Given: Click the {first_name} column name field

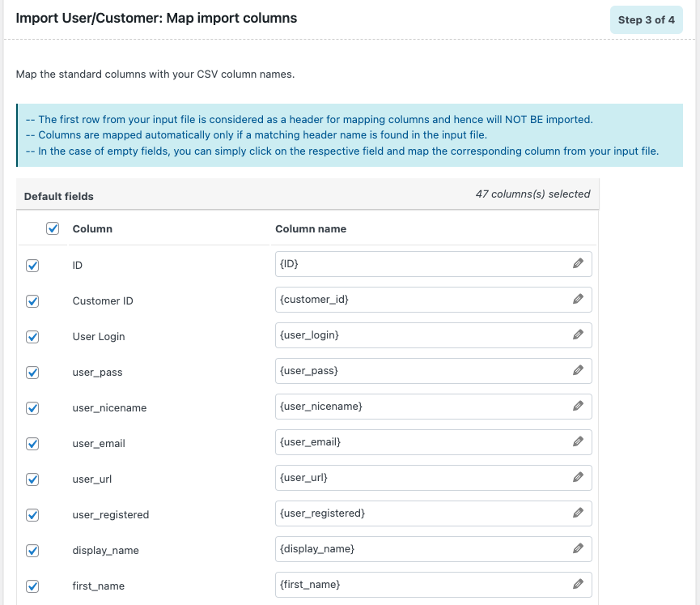Looking at the screenshot, I should click(434, 585).
